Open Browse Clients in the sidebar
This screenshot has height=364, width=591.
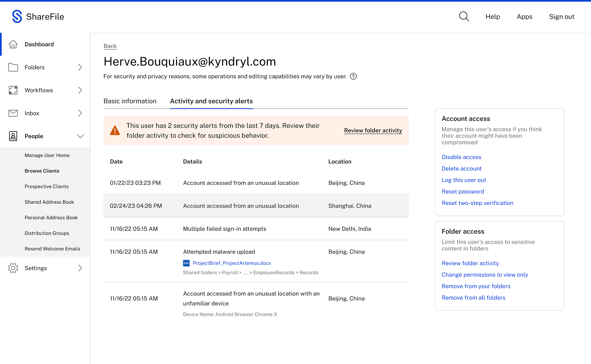click(42, 171)
